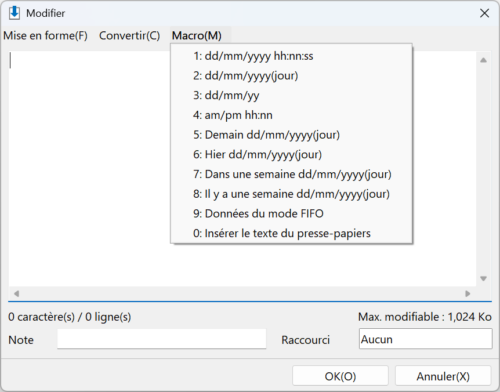Image resolution: width=500 pixels, height=392 pixels.
Task: Open the Convertir(C) menu
Action: pos(130,35)
